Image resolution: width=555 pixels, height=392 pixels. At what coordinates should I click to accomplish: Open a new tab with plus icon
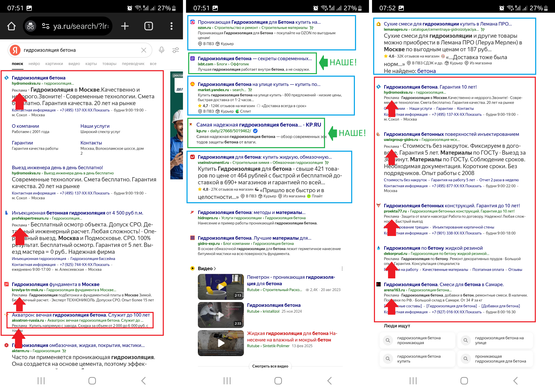coord(125,26)
